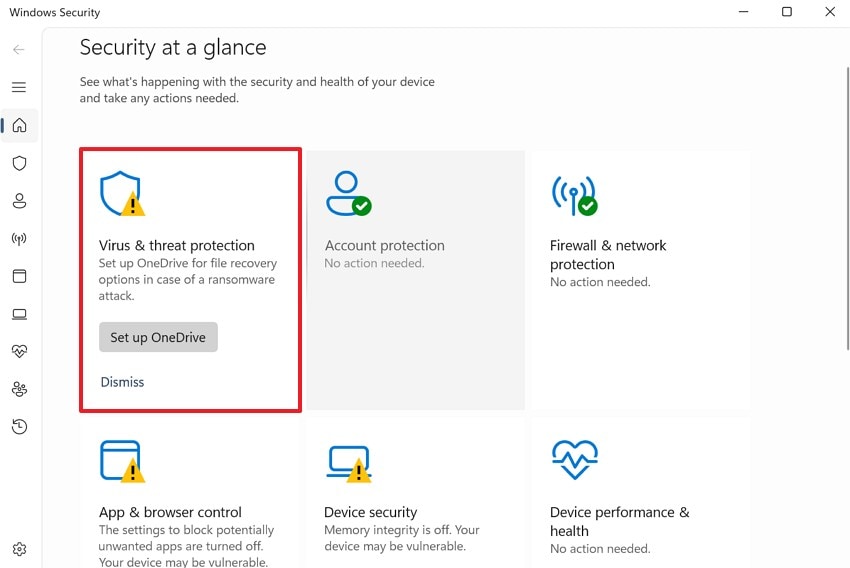Click the Device security laptop warning icon
The image size is (850, 568).
(x=349, y=463)
